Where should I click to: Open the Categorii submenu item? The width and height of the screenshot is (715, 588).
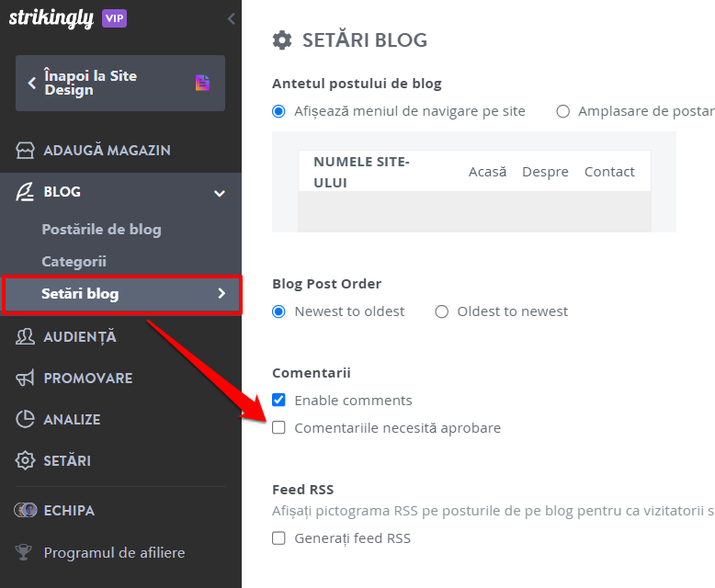point(74,262)
